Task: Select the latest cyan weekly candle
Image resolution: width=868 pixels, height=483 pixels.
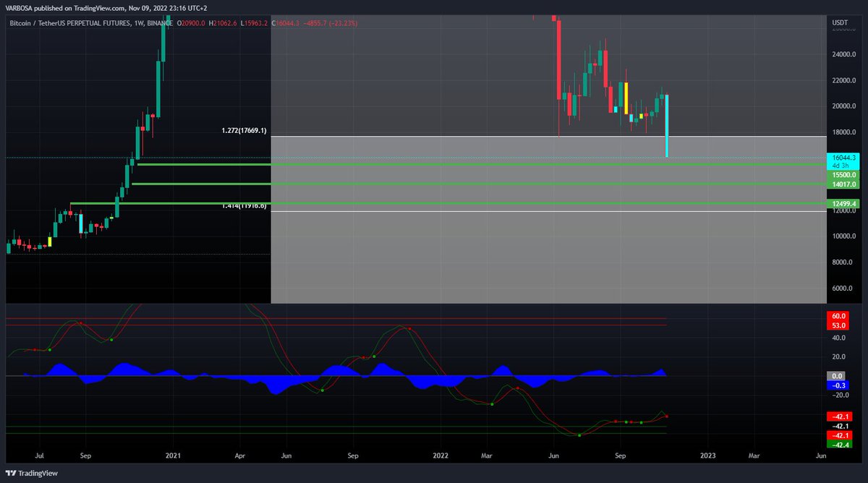Action: (666, 126)
